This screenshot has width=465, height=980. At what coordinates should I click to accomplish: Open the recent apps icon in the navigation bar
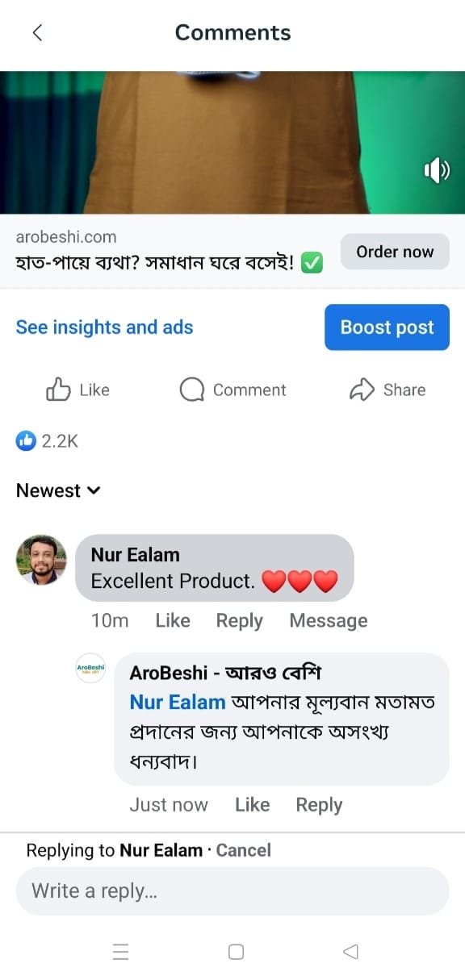(121, 952)
